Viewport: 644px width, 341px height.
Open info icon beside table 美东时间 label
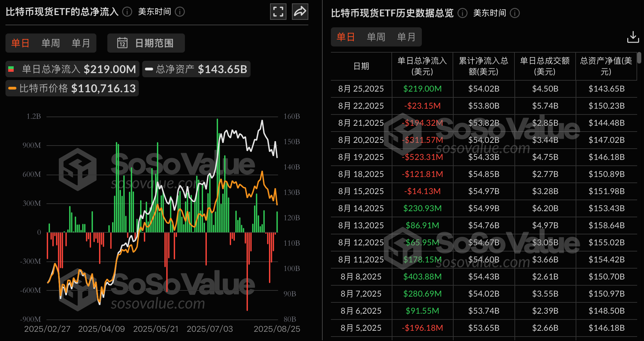pos(515,13)
